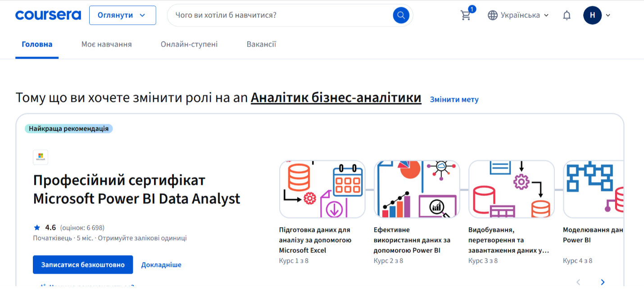644x306 pixels.
Task: Click the Видобування, перетворення та завантаження title
Action: click(509, 240)
